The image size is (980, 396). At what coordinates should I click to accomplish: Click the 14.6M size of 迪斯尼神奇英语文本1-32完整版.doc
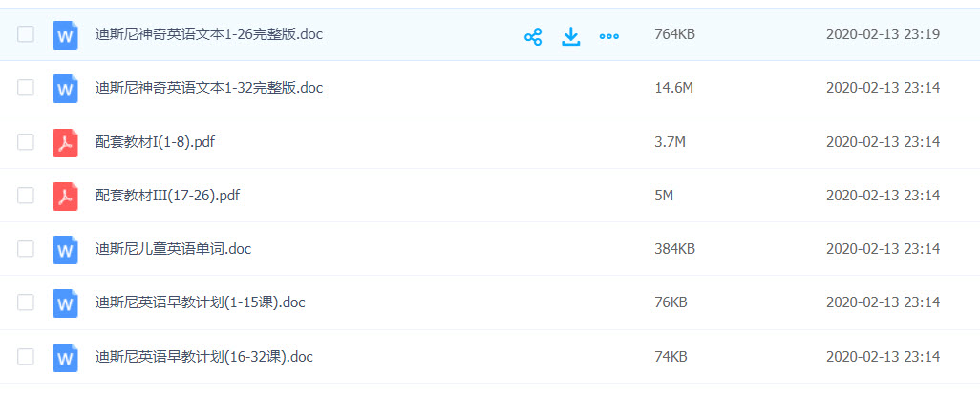click(x=673, y=88)
